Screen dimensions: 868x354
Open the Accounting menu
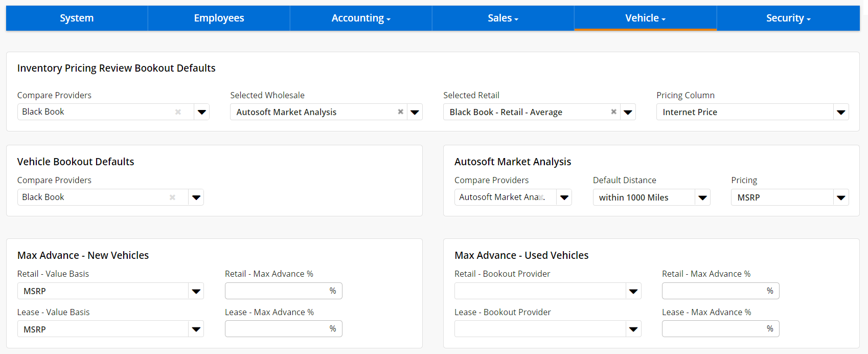coord(361,18)
